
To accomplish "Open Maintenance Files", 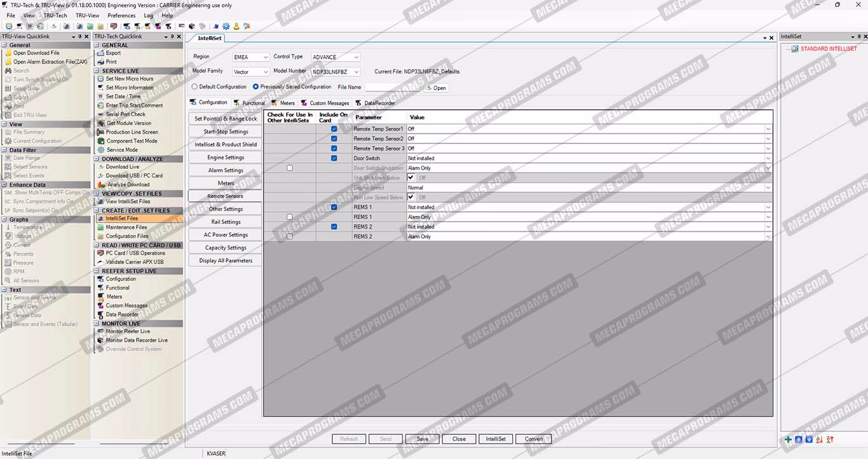I will coord(126,227).
